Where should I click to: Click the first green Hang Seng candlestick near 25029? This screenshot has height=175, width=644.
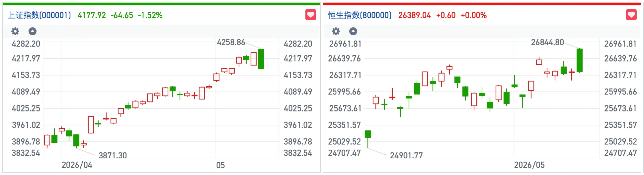[368, 134]
